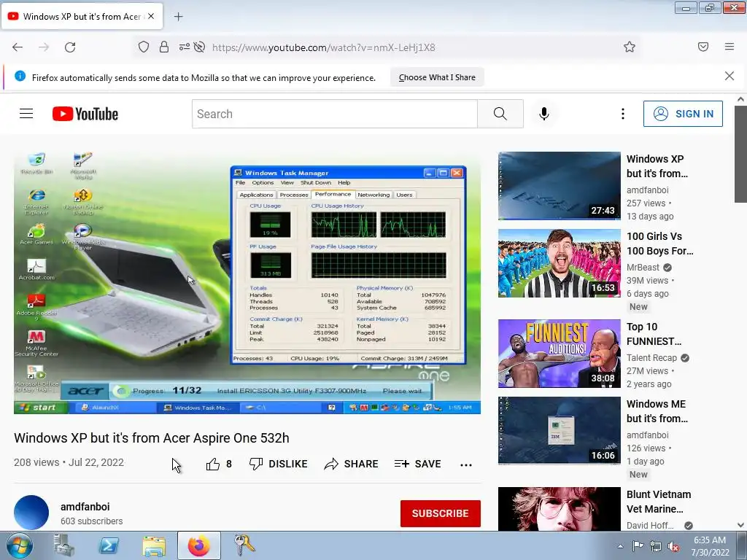Open the 27:43 Windows XP video thumbnail
The height and width of the screenshot is (560, 747).
pyautogui.click(x=560, y=186)
